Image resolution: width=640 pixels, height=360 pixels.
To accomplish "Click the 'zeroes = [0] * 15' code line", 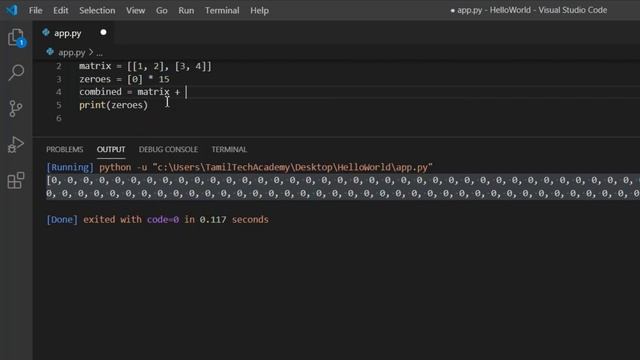I will coord(124,79).
